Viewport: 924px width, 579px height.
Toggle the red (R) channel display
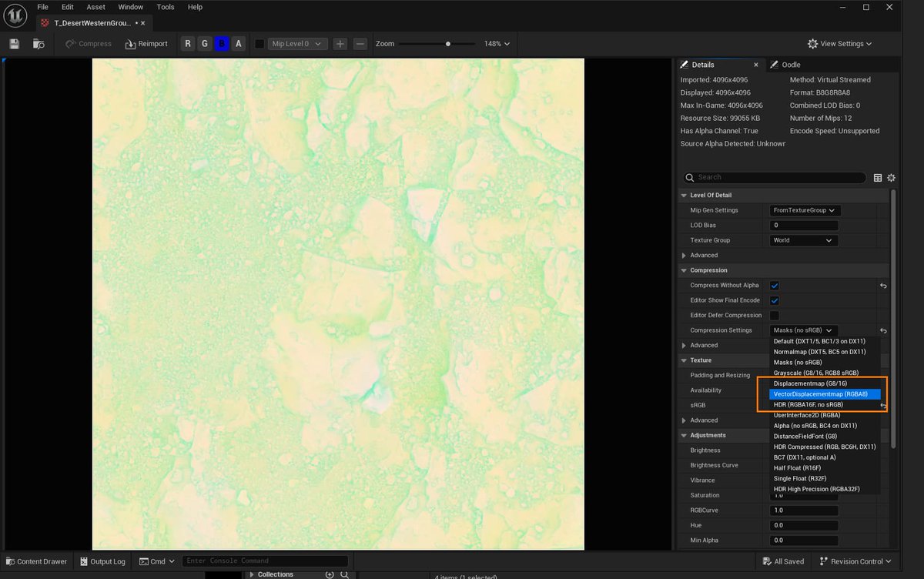pyautogui.click(x=188, y=44)
